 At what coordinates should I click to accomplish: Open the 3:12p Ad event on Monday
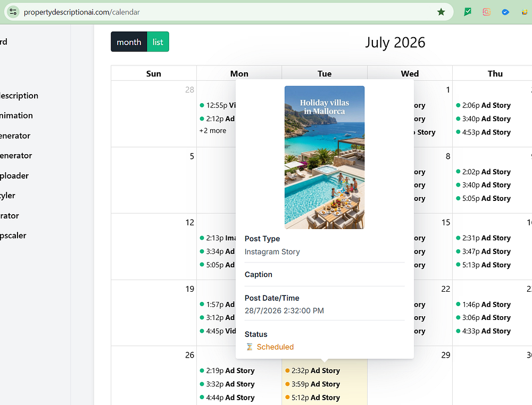point(217,317)
